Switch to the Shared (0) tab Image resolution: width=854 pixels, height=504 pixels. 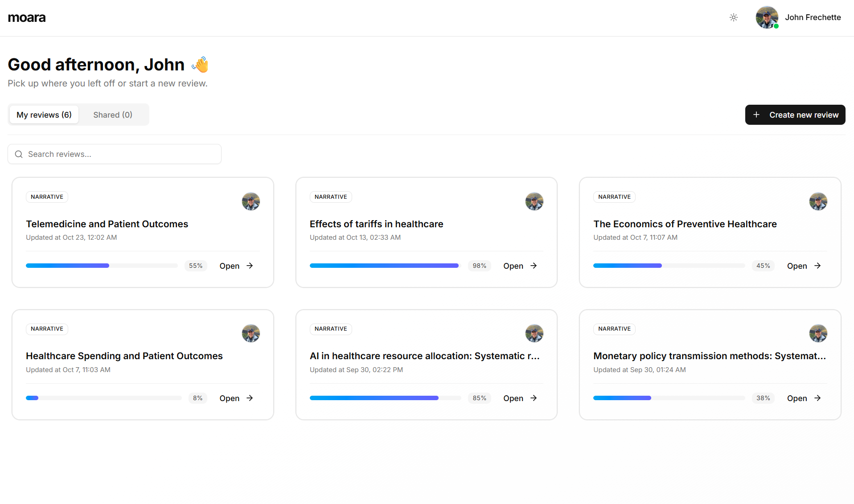[113, 115]
